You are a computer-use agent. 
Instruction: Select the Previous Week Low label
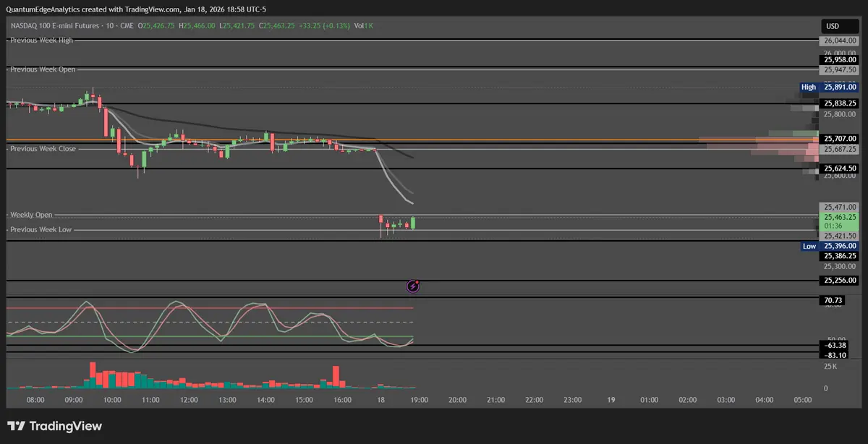click(x=41, y=230)
